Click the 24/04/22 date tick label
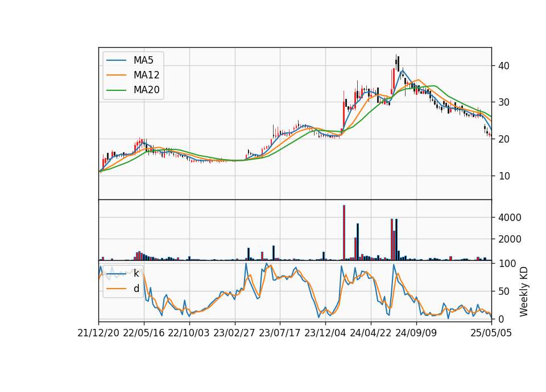 (371, 333)
